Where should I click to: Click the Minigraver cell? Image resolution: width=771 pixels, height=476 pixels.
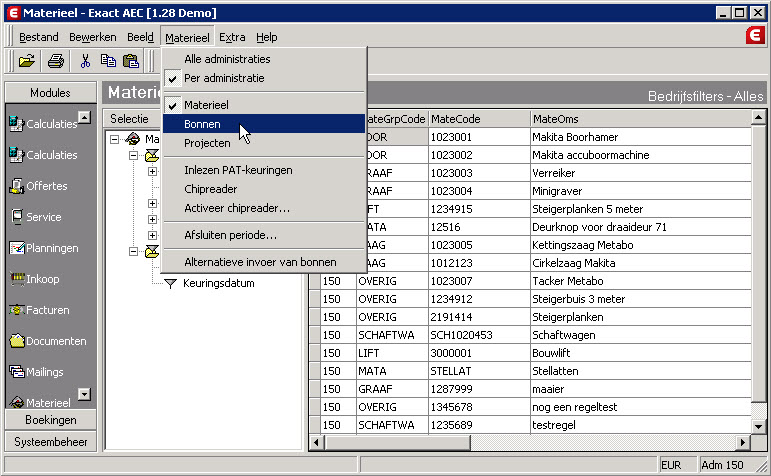point(641,191)
